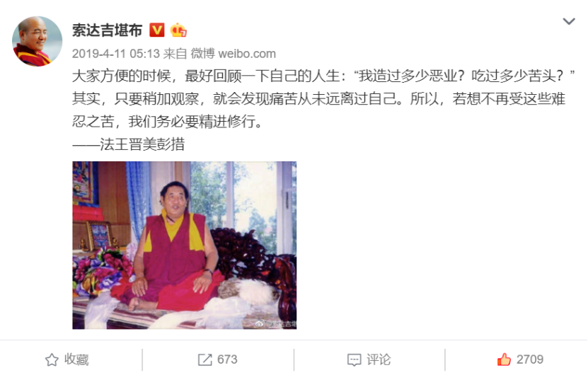The height and width of the screenshot is (375, 588).
Task: Click the repost share arrow icon
Action: (x=204, y=359)
